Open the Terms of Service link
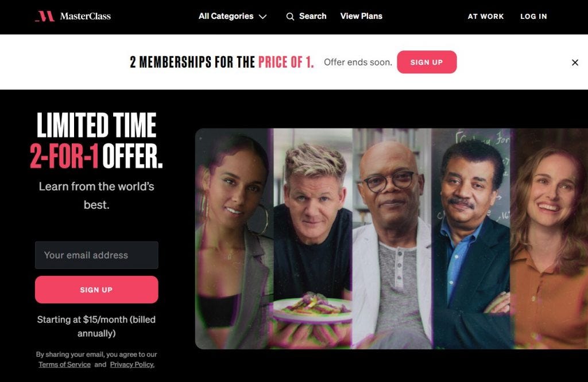The image size is (588, 382). (64, 364)
